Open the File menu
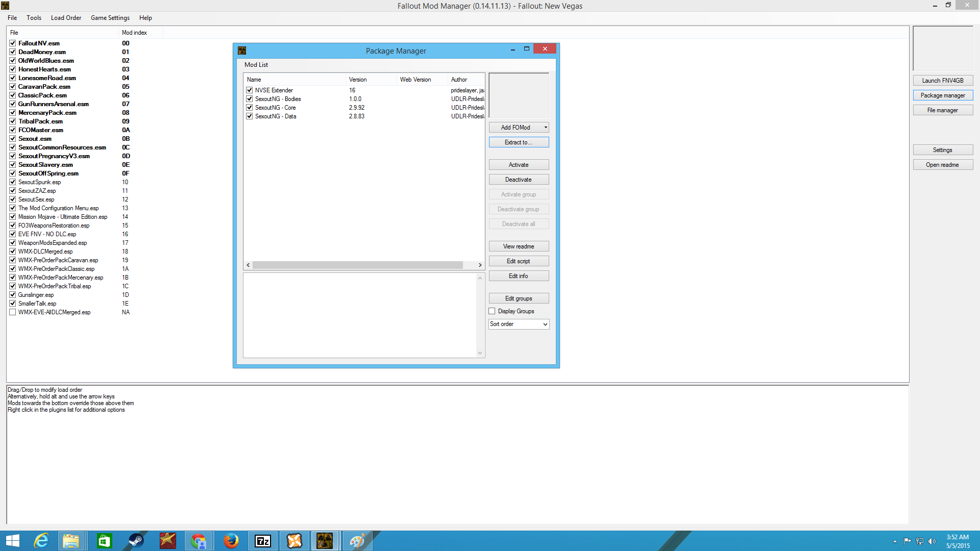Viewport: 980px width, 551px height. pyautogui.click(x=12, y=18)
